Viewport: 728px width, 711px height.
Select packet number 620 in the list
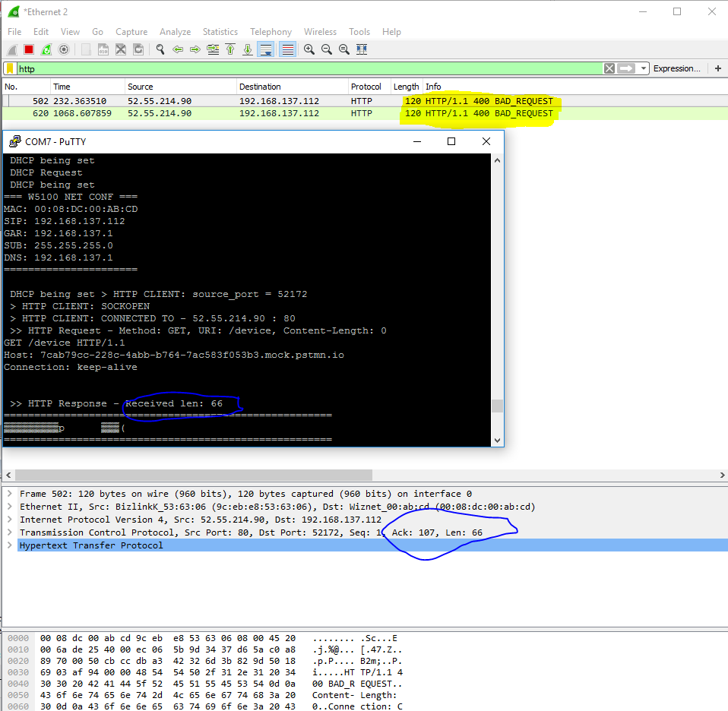coord(364,113)
